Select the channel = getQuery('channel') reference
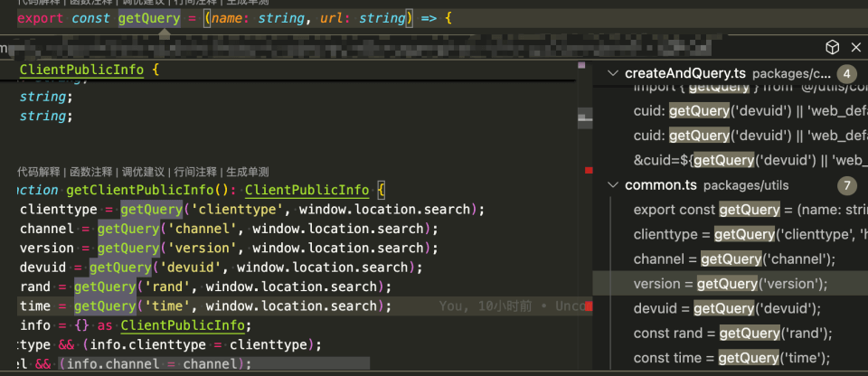The height and width of the screenshot is (376, 868). pyautogui.click(x=734, y=259)
